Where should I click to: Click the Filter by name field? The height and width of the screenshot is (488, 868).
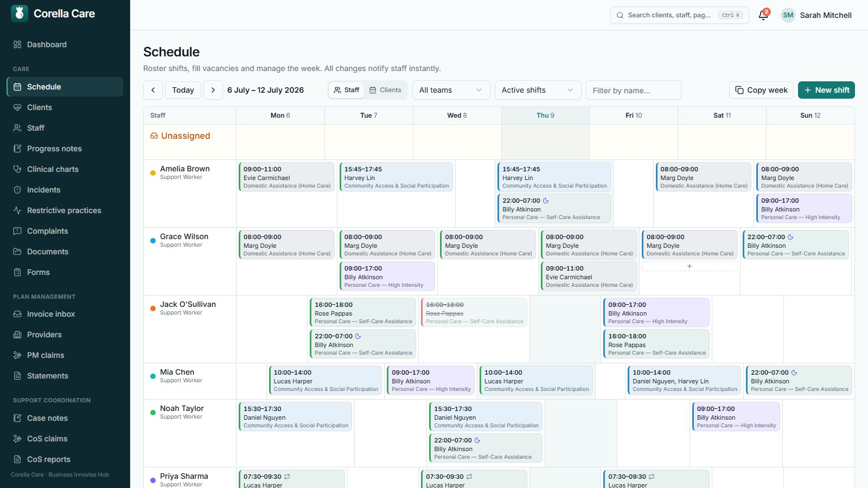point(633,90)
